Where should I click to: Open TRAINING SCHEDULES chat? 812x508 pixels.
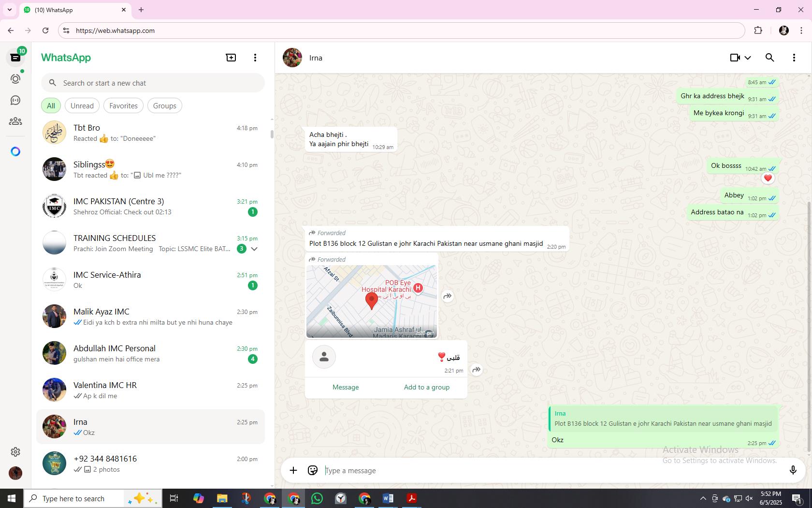click(x=150, y=243)
